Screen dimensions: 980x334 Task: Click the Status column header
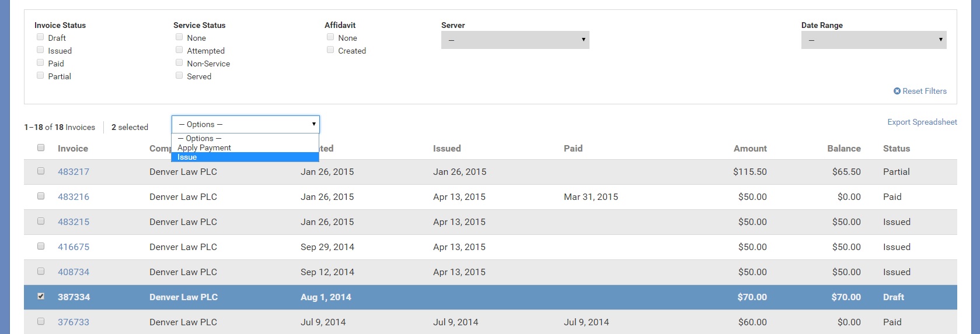coord(896,149)
